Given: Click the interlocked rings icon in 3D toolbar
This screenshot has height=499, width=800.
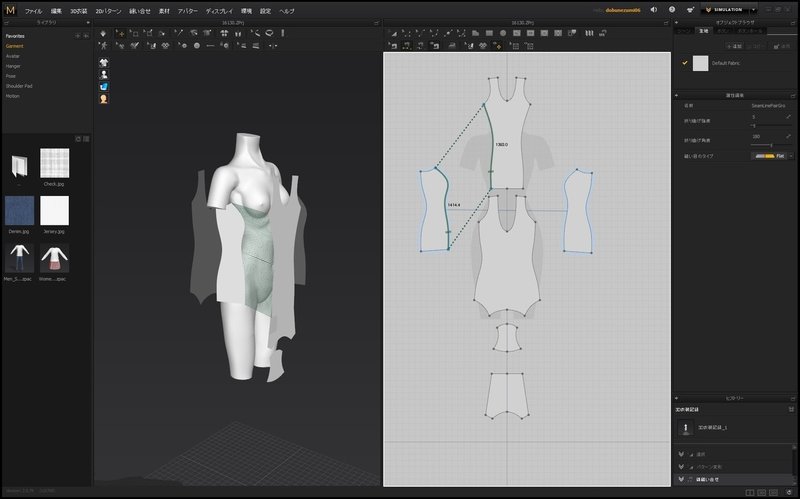Looking at the screenshot, I should (x=165, y=45).
